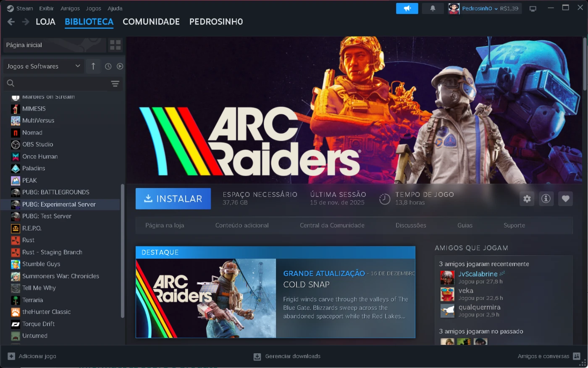The image size is (588, 368).
Task: Switch to the LOJA tab
Action: coord(45,22)
